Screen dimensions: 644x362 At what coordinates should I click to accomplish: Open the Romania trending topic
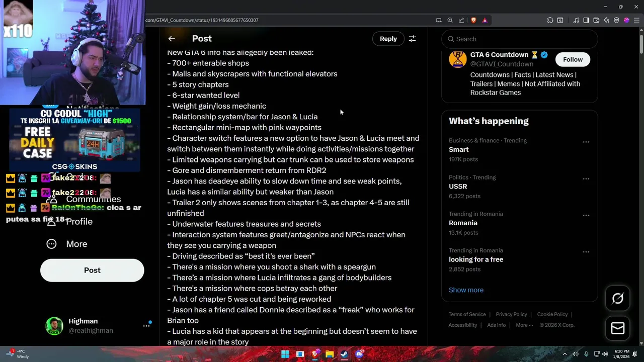(519, 223)
